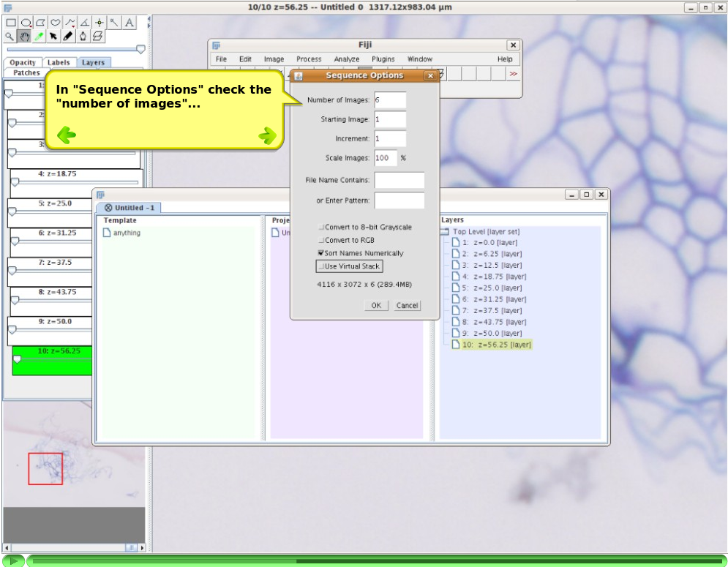Viewport: 728px width, 567px height.
Task: Toggle the Use Virtual Stack checkbox
Action: pos(320,266)
